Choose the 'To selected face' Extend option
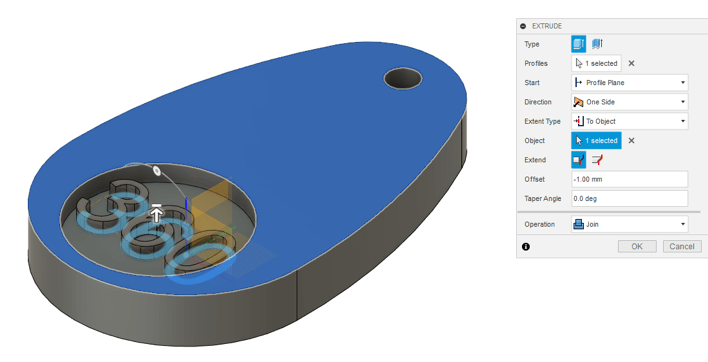The image size is (708, 362). (578, 160)
